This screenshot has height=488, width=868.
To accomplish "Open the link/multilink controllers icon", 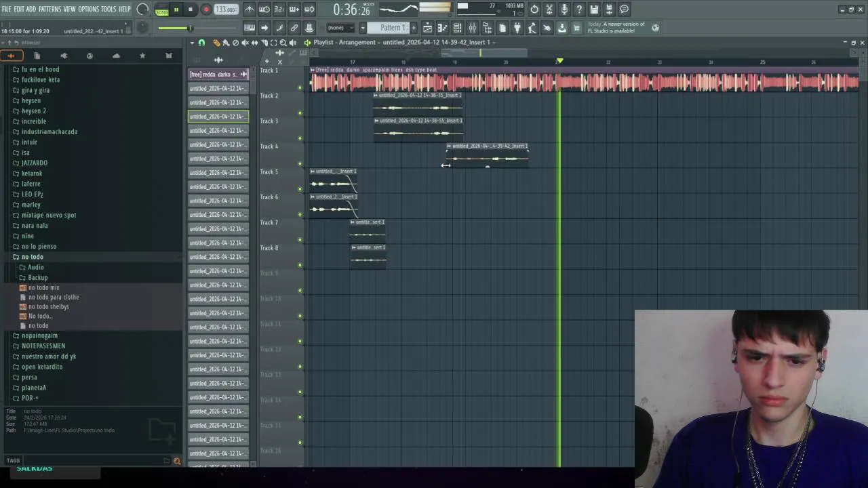I will click(x=294, y=28).
